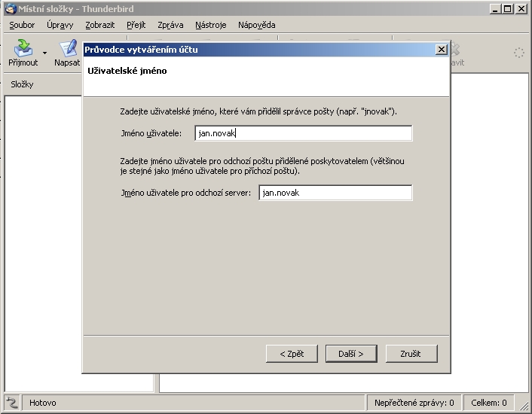
Task: Go back with the < Zpět button
Action: [x=292, y=353]
